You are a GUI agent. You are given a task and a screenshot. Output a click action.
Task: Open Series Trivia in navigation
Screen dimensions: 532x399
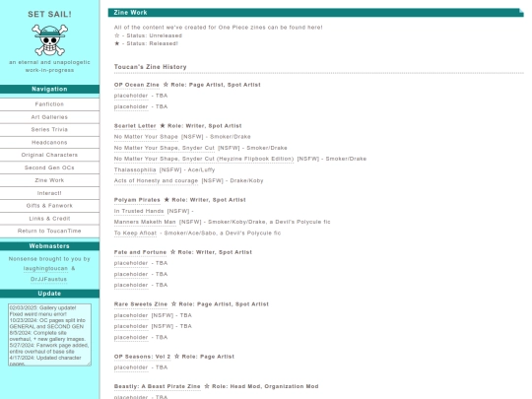pos(49,130)
